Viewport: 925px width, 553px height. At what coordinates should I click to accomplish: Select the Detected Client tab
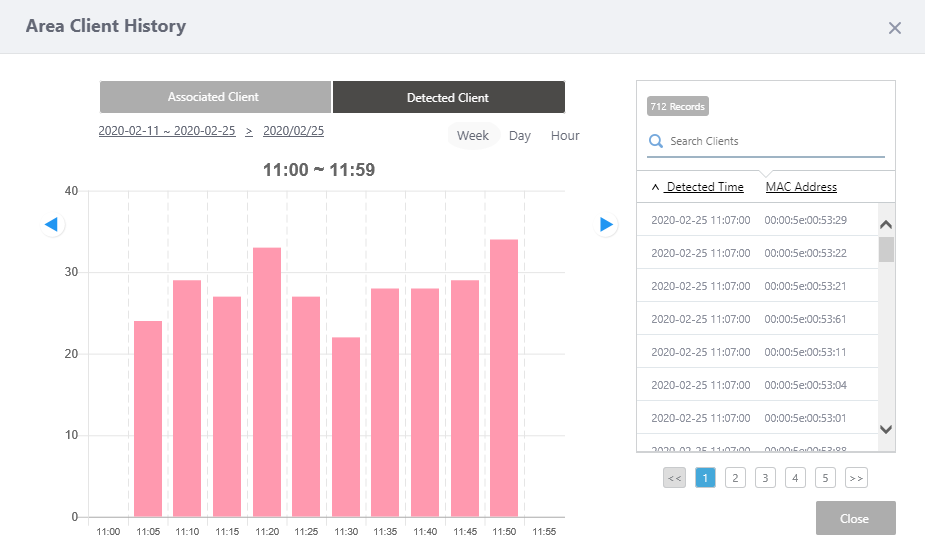coord(448,98)
